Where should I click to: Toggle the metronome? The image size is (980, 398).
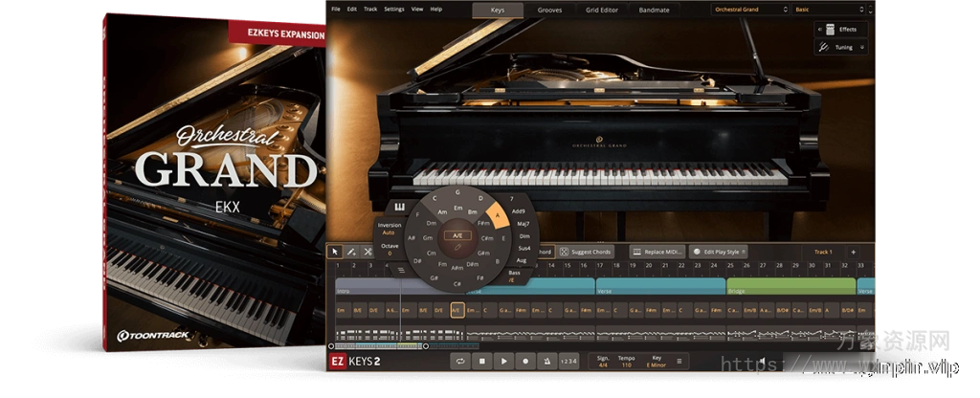(546, 361)
